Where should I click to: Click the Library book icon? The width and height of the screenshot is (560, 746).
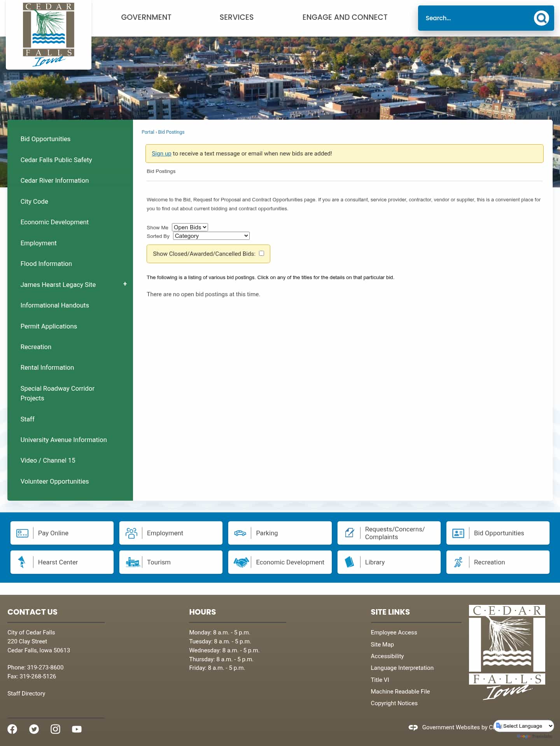349,562
